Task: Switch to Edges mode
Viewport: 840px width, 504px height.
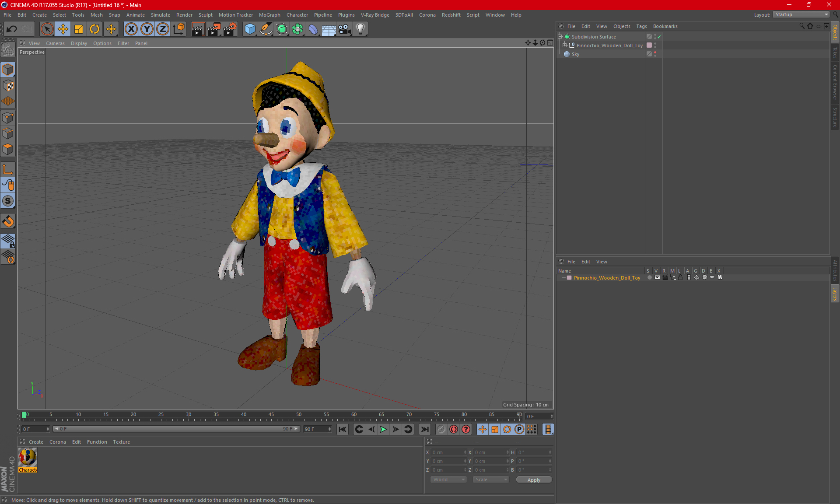Action: (8, 133)
